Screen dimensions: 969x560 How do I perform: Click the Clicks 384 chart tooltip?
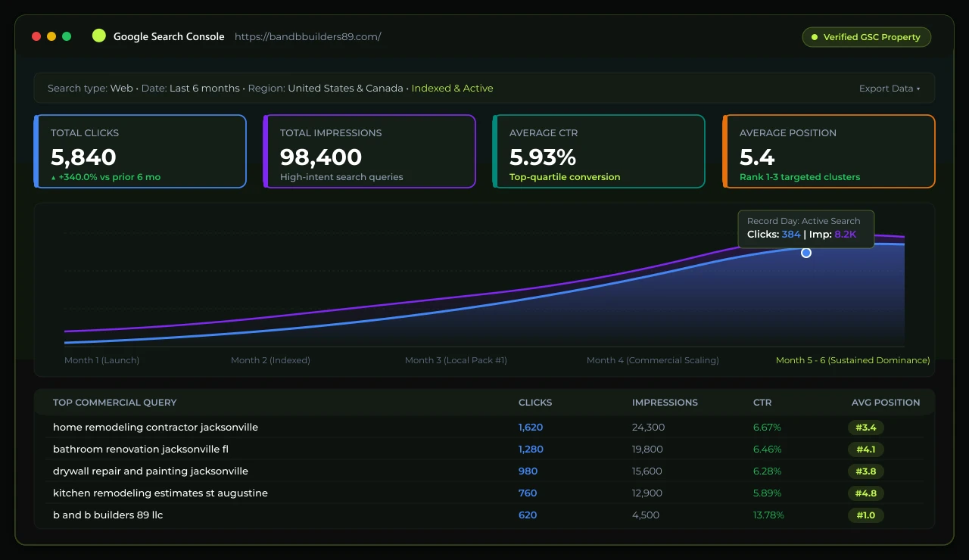click(806, 228)
